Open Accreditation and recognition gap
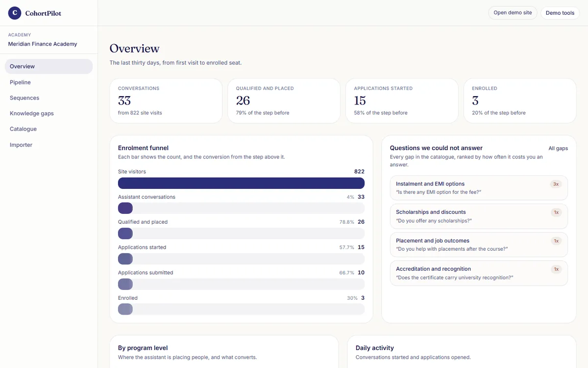This screenshot has height=368, width=588. coord(479,273)
